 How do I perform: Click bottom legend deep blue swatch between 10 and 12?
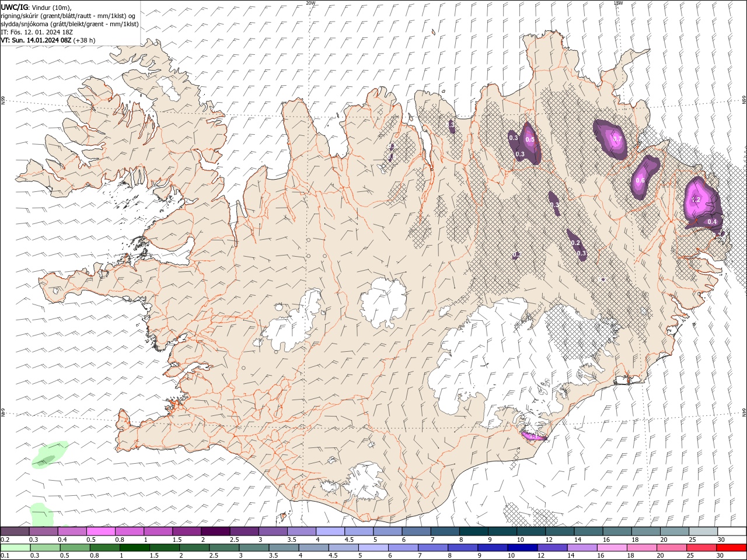tap(522, 548)
